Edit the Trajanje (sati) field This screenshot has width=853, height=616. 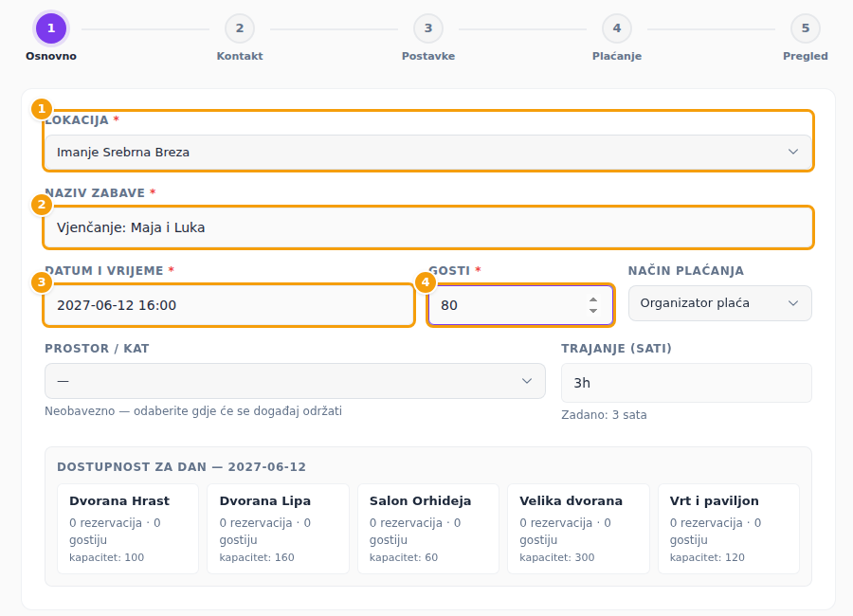(686, 383)
